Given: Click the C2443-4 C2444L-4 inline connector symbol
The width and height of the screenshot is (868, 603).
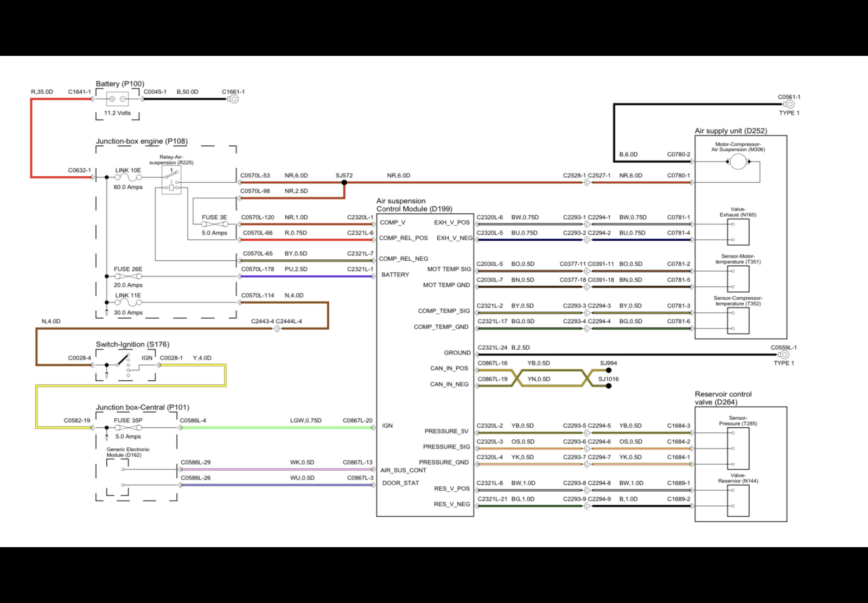Looking at the screenshot, I should pos(277,329).
